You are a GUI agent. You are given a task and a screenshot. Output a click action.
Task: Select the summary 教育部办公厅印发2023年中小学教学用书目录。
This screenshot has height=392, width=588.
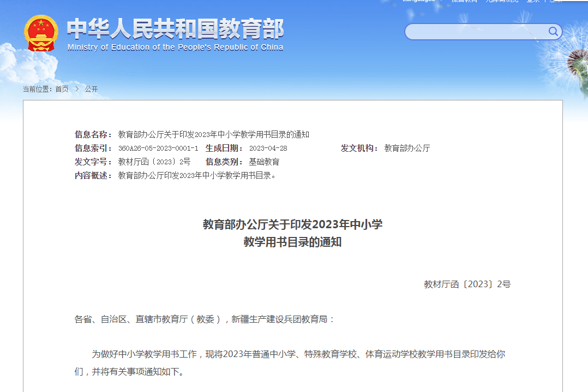[x=197, y=175]
